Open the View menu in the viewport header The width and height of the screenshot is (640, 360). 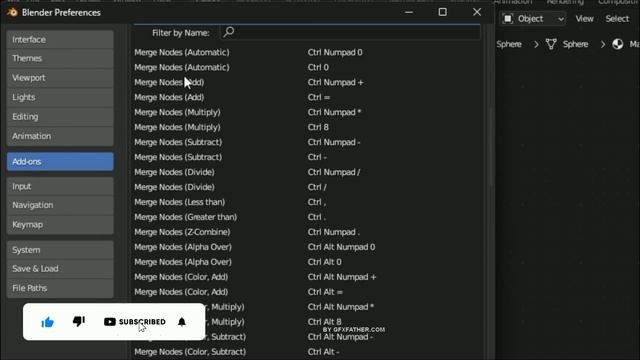pyautogui.click(x=584, y=19)
